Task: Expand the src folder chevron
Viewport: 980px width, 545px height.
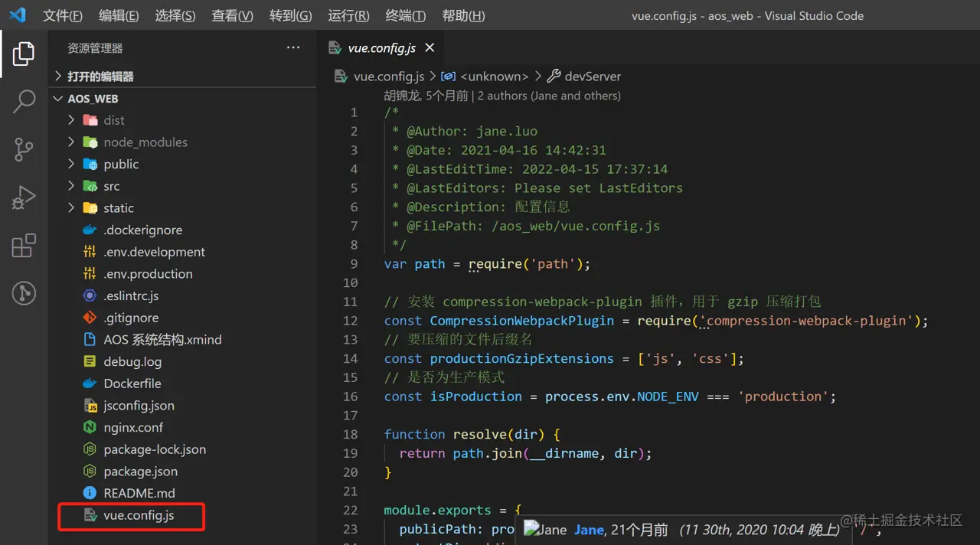Action: (71, 186)
